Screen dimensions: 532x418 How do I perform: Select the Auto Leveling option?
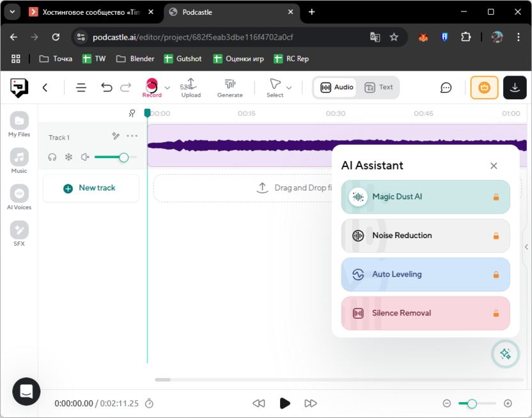click(425, 275)
